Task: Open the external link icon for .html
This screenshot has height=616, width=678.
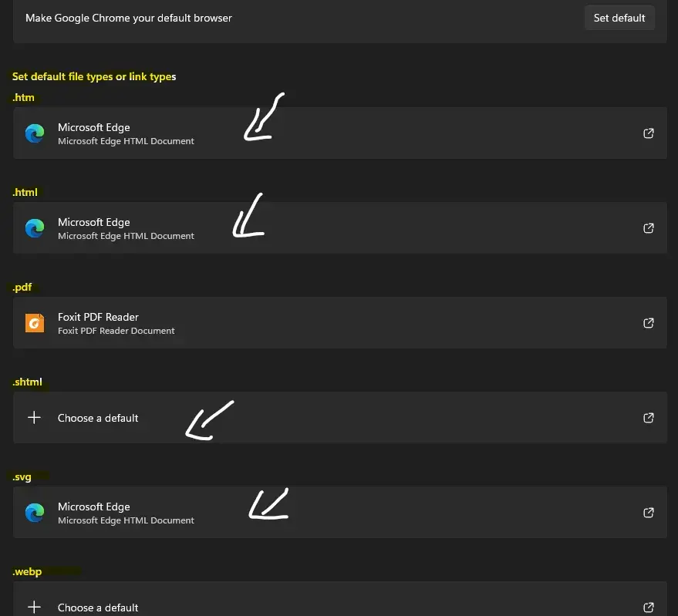Action: [x=649, y=228]
